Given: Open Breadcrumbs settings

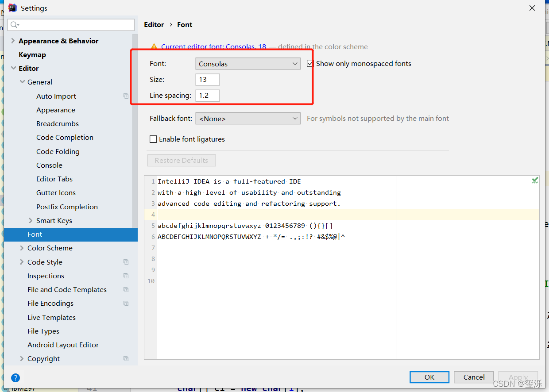Looking at the screenshot, I should coord(58,123).
